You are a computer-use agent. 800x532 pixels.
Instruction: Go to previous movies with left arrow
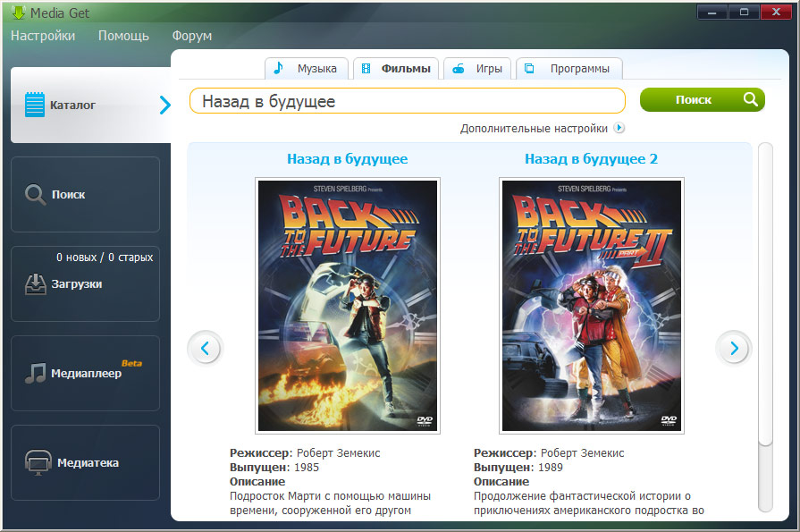click(205, 348)
